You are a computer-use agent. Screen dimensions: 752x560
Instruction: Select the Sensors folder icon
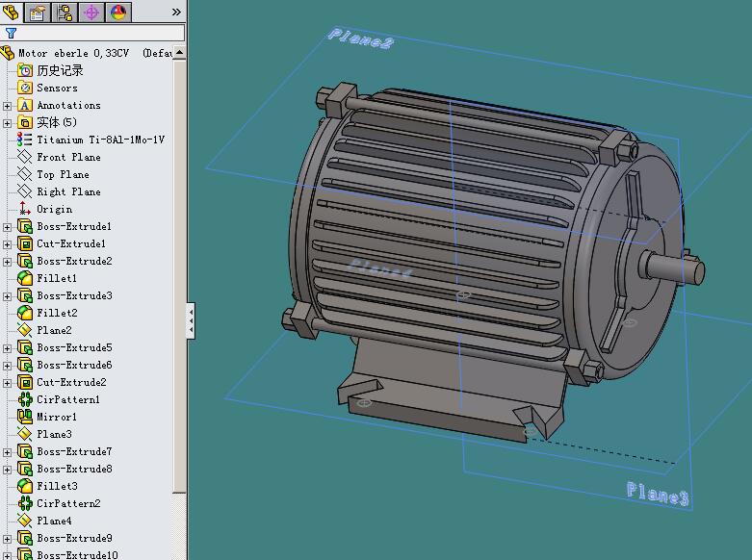(25, 88)
